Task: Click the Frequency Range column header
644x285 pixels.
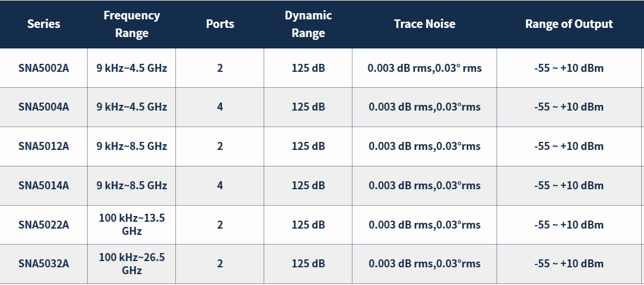Action: tap(132, 24)
